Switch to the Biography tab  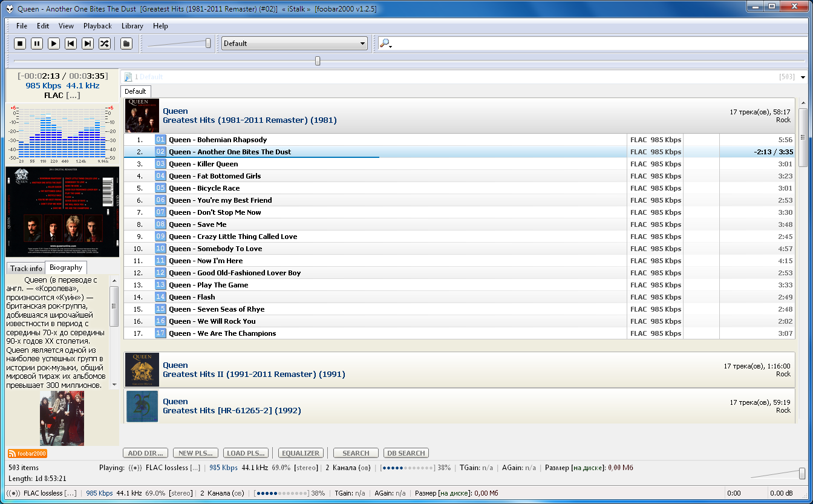66,267
